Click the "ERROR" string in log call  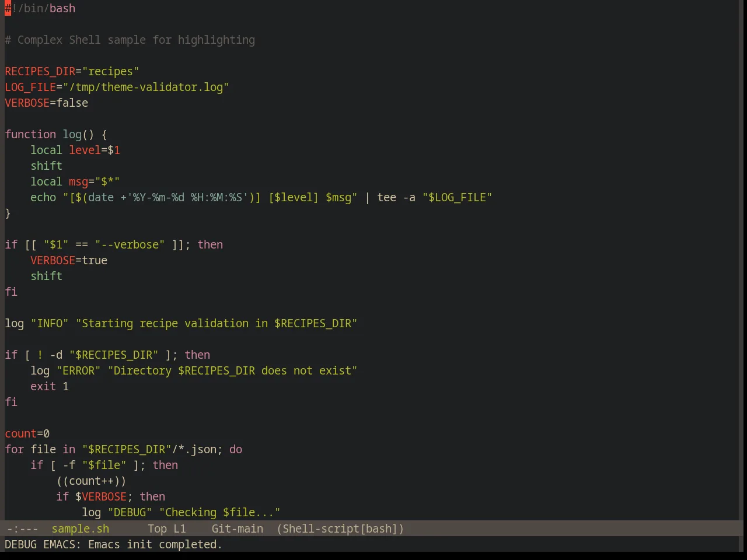pyautogui.click(x=78, y=370)
